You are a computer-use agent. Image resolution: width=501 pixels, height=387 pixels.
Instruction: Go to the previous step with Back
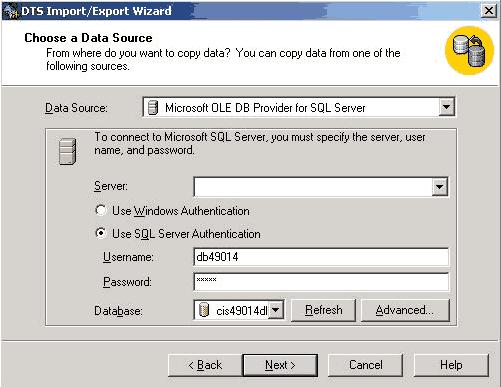point(205,365)
